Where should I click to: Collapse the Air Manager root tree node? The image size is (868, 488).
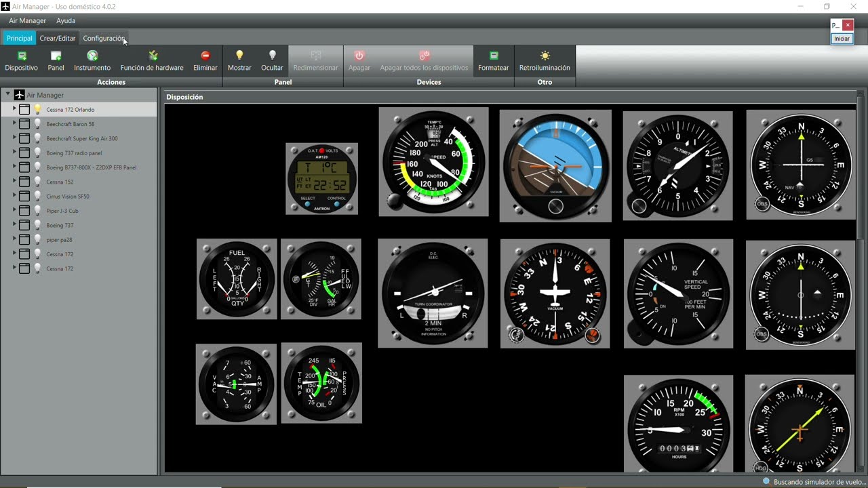8,95
